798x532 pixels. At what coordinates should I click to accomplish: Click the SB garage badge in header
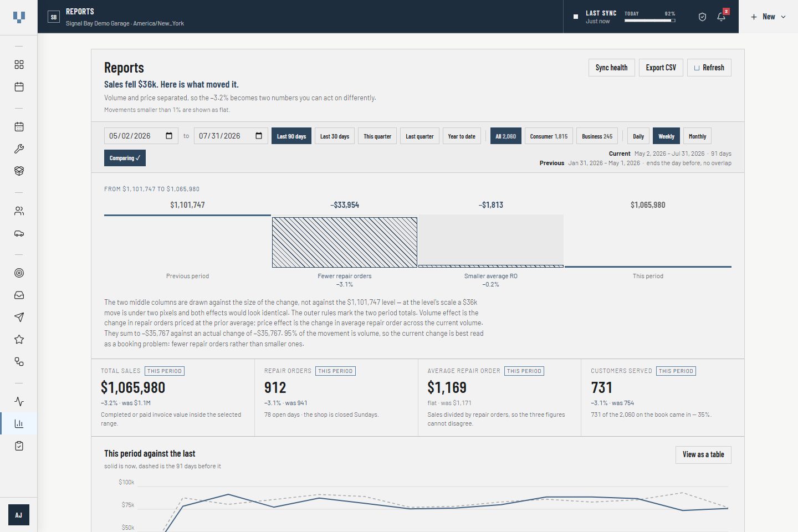pos(54,17)
